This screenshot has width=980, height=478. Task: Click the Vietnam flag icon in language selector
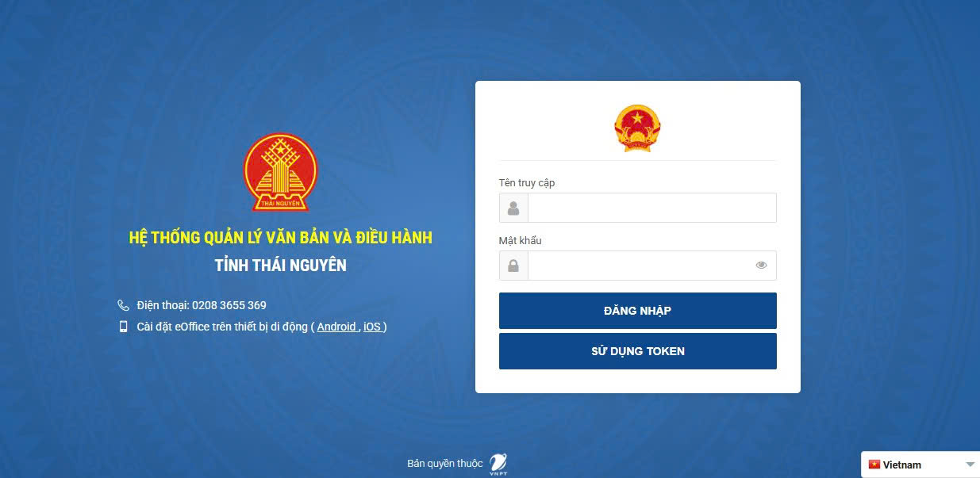874,465
